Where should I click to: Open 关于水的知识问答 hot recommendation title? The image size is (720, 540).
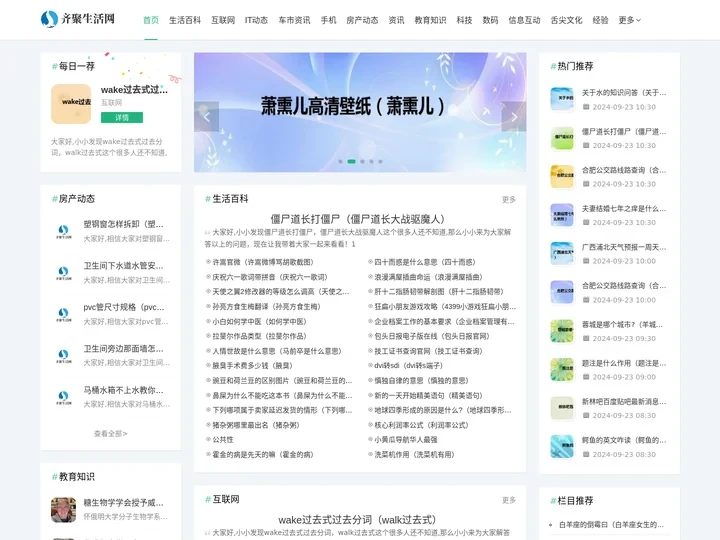click(624, 93)
